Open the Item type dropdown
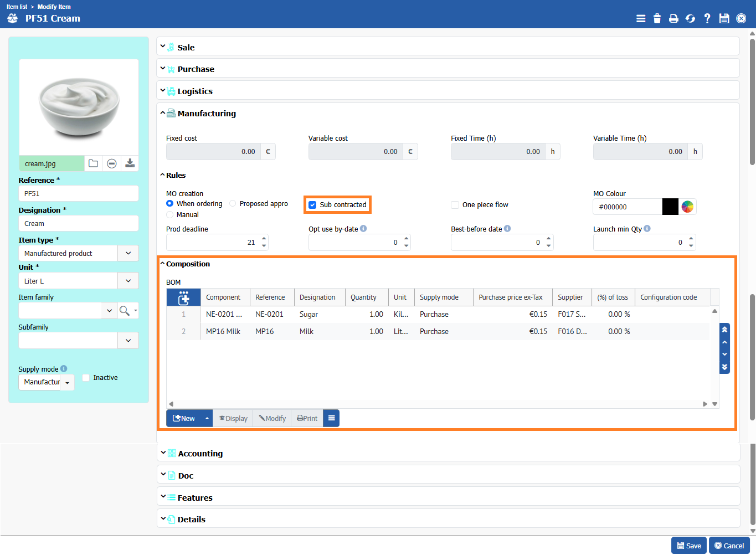This screenshot has width=756, height=555. click(x=128, y=253)
